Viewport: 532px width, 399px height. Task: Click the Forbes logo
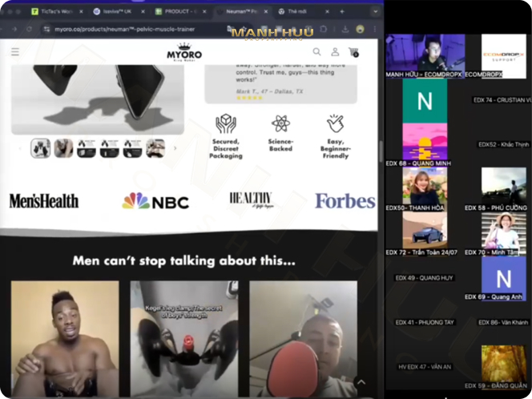point(345,201)
